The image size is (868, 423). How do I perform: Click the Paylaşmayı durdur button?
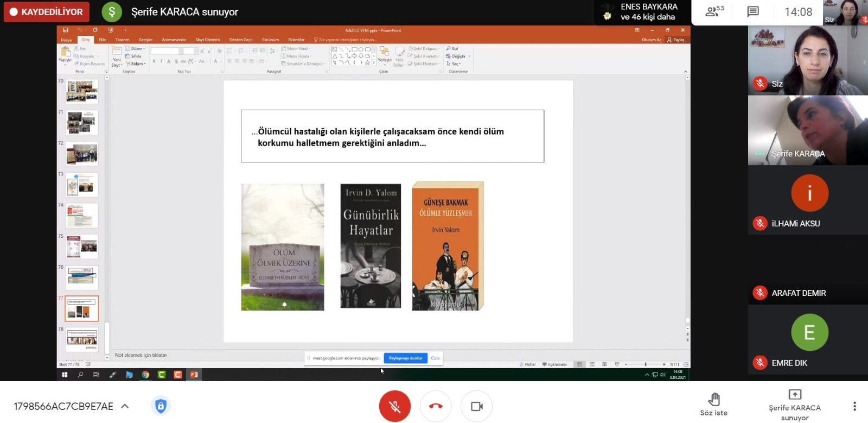[405, 358]
